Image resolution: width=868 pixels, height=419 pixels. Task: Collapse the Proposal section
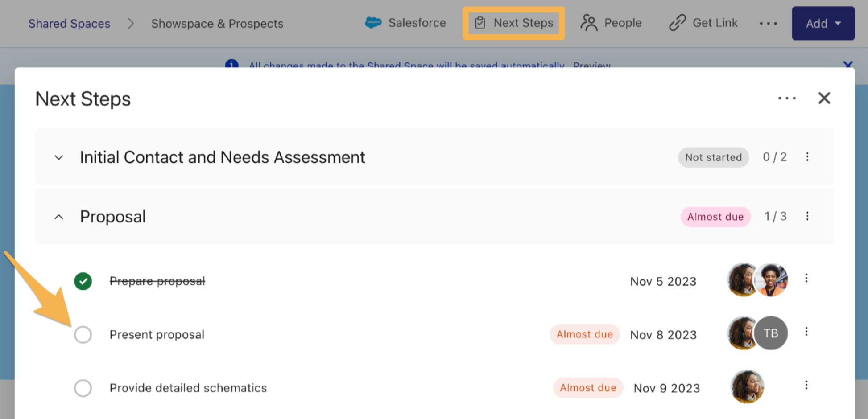pos(59,217)
